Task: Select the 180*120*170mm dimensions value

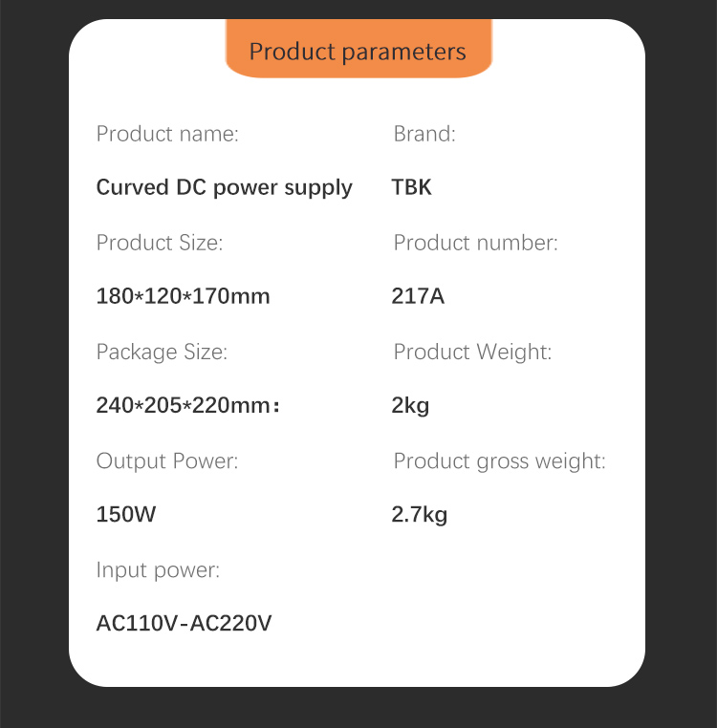Action: coord(184,296)
